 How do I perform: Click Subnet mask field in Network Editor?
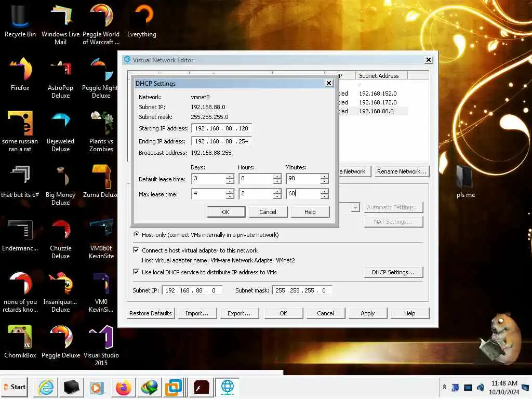(302, 290)
